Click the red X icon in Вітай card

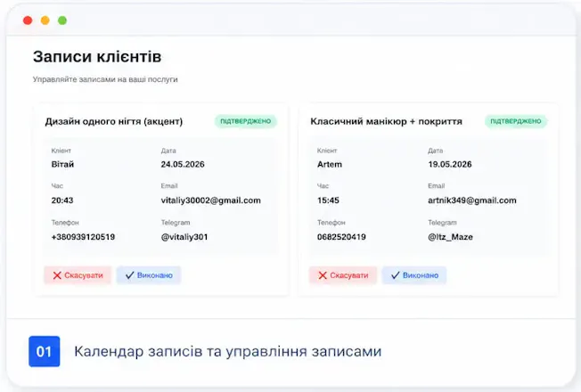tap(57, 275)
